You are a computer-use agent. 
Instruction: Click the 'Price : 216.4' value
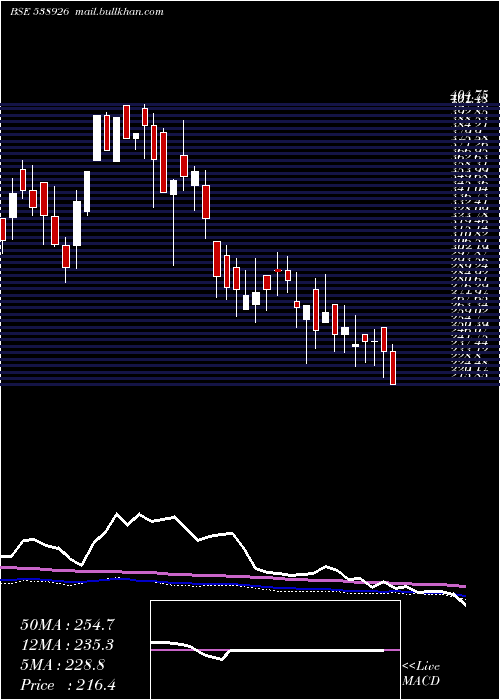68,685
